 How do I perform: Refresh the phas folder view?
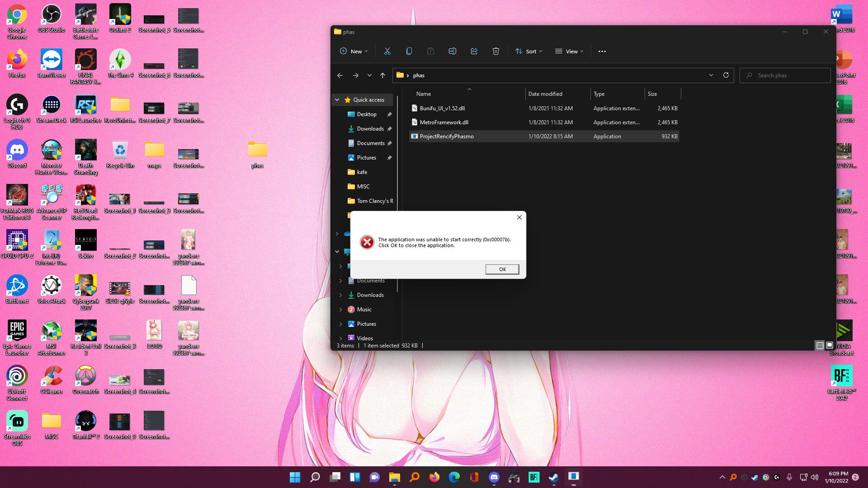tap(726, 75)
